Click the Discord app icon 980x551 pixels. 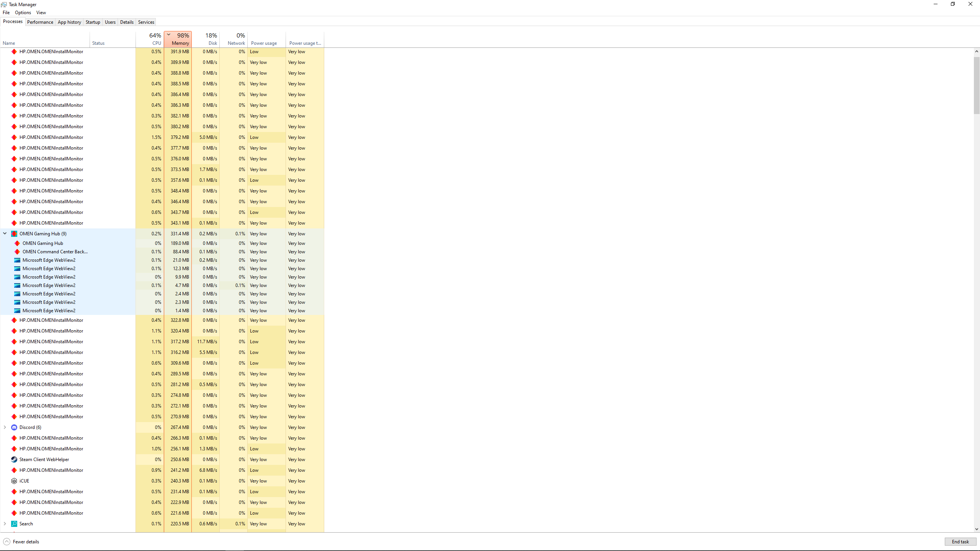pos(14,427)
